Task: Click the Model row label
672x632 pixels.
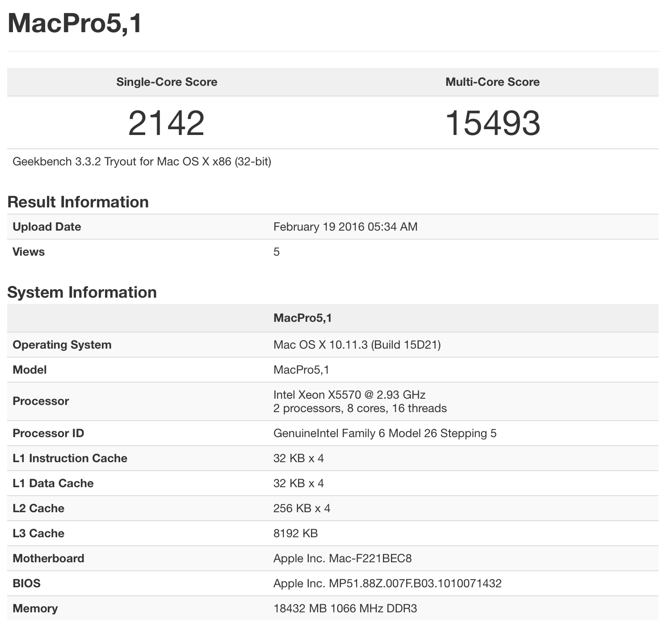Action: [x=29, y=370]
